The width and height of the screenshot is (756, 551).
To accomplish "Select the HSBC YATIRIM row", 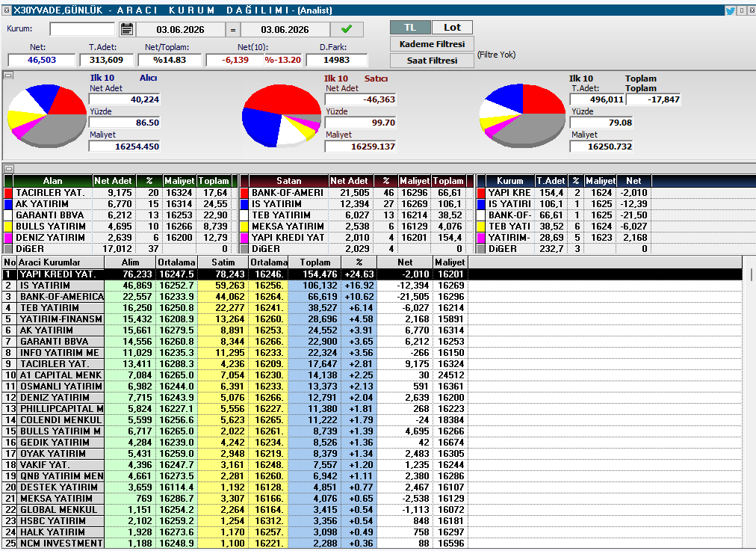I will (372, 520).
